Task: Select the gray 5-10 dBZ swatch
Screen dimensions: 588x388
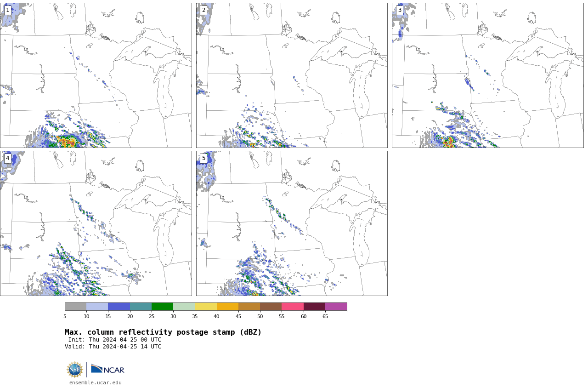Action: [75, 307]
